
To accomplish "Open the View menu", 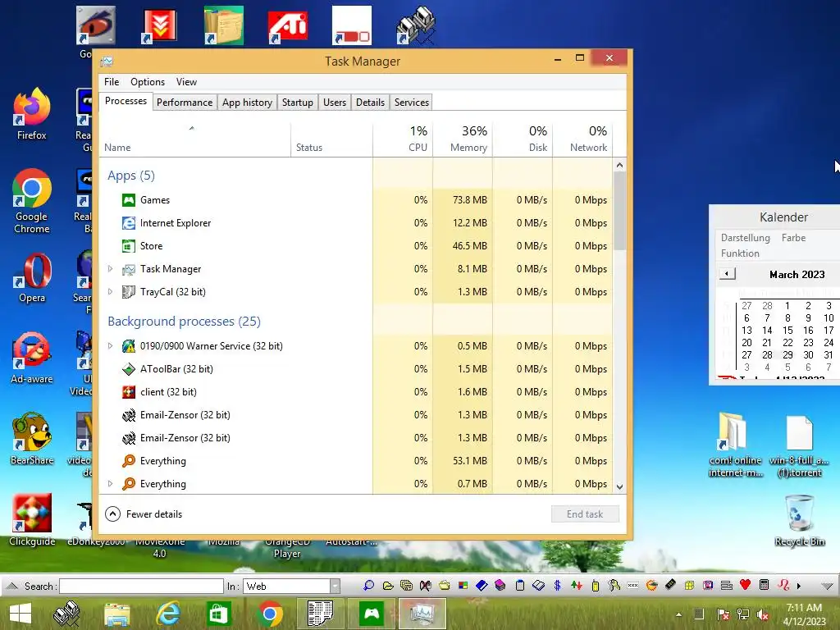I will [x=186, y=82].
